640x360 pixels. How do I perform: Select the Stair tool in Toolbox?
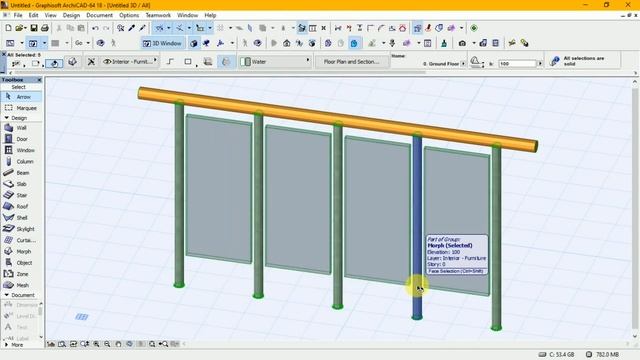pyautogui.click(x=21, y=195)
